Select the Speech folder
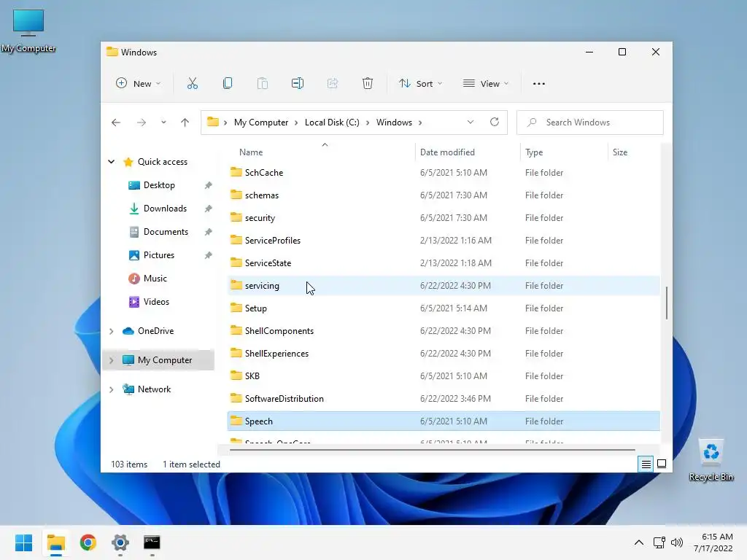The image size is (747, 560). pyautogui.click(x=444, y=421)
